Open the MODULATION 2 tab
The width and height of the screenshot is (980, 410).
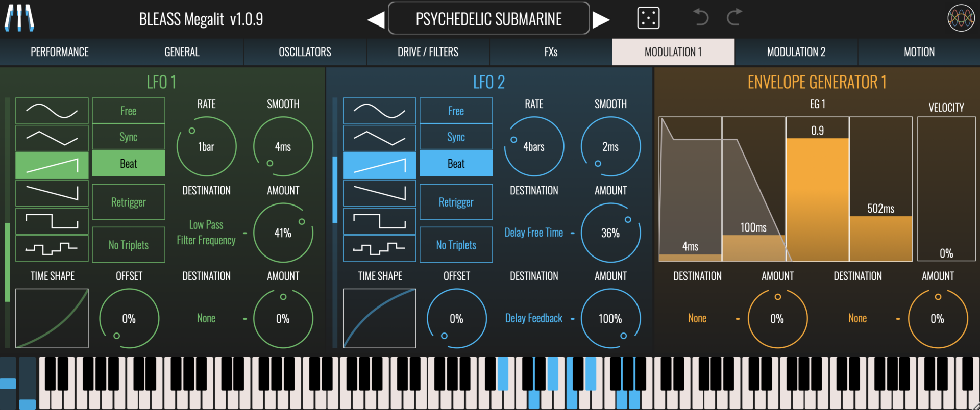[796, 52]
